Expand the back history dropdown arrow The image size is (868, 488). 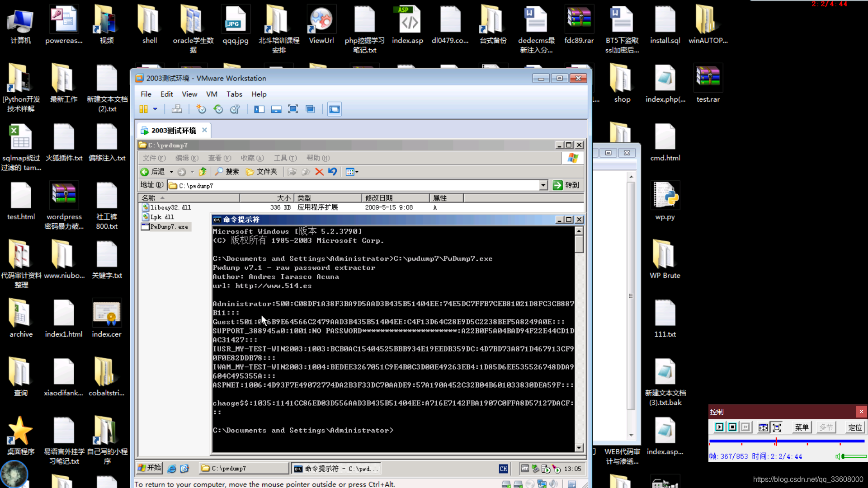[171, 172]
